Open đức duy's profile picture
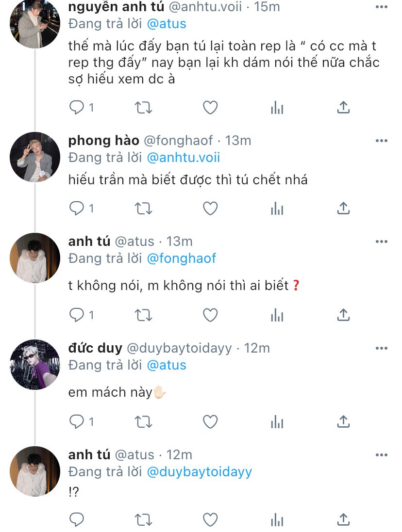This screenshot has height=532, width=402. (34, 365)
